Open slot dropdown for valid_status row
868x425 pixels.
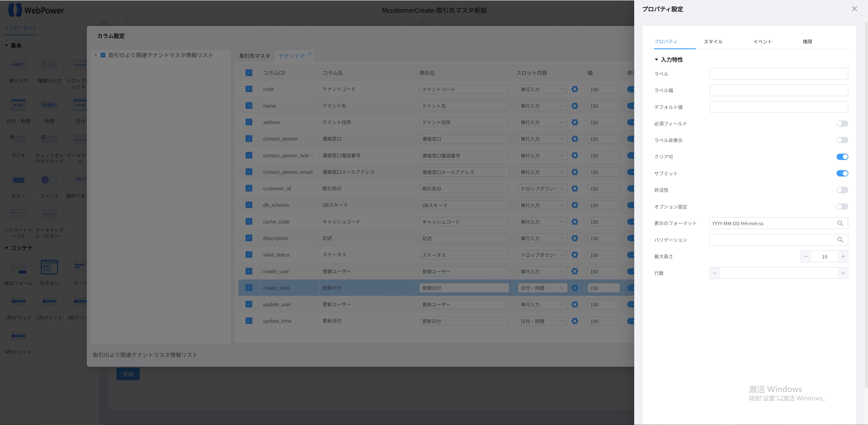point(542,255)
